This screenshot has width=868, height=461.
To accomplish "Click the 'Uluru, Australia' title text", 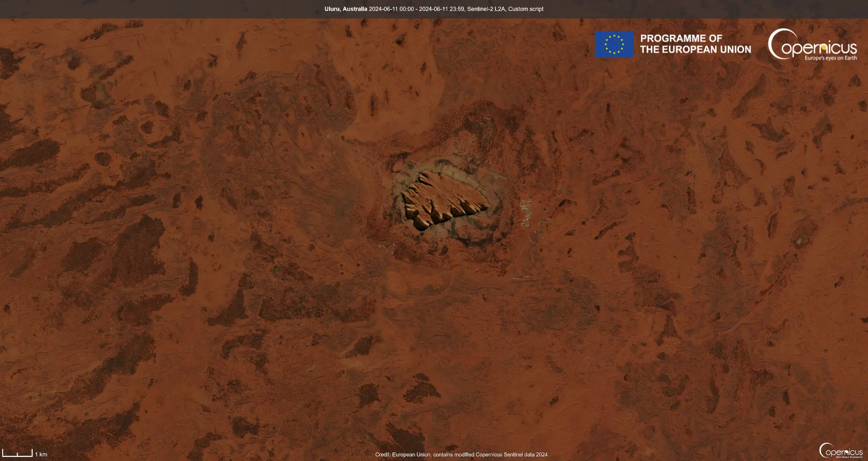I will (x=345, y=9).
